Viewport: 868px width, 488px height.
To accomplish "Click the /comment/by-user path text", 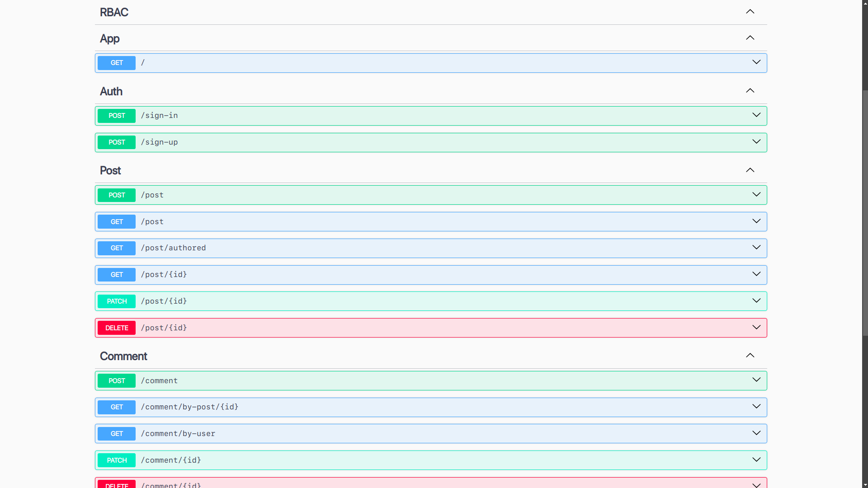I will click(x=178, y=434).
